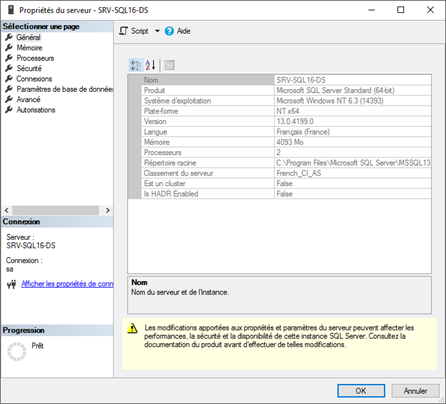Open the Général page
Viewport: 446px width, 404px height.
click(x=28, y=37)
